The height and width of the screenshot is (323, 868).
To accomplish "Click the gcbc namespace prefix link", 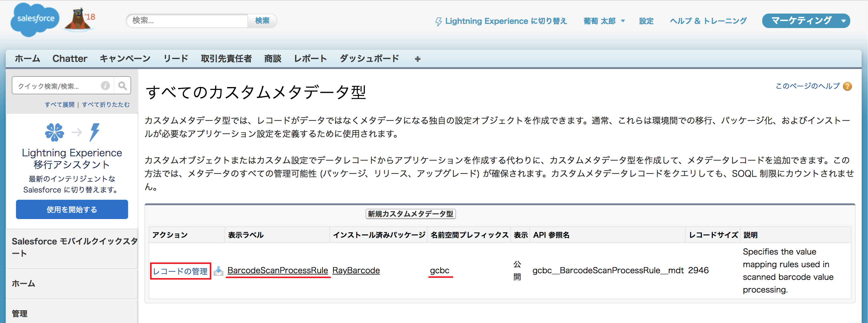I will (x=439, y=271).
